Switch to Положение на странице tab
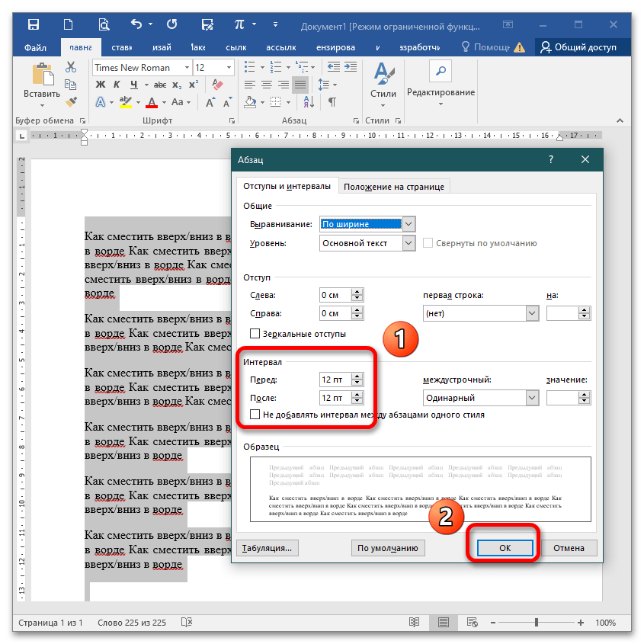Image resolution: width=644 pixels, height=644 pixels. tap(393, 187)
